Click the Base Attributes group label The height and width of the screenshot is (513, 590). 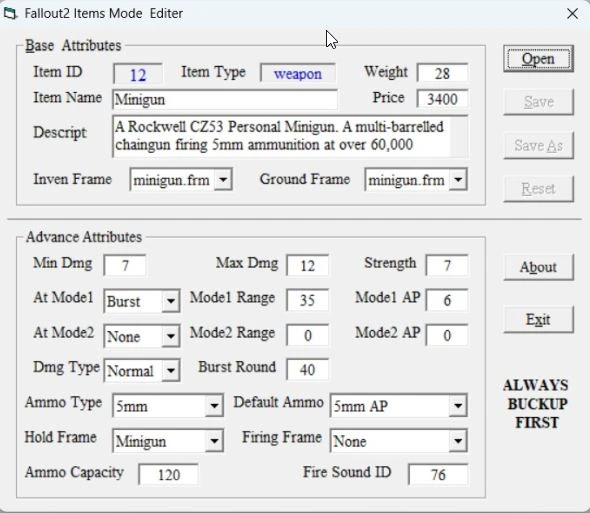pyautogui.click(x=73, y=46)
